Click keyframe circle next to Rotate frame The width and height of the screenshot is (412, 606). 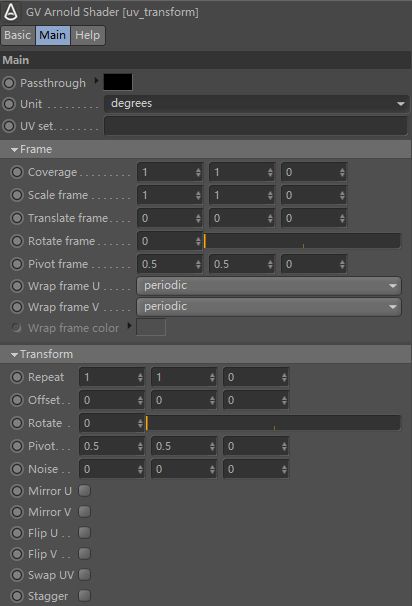17,241
